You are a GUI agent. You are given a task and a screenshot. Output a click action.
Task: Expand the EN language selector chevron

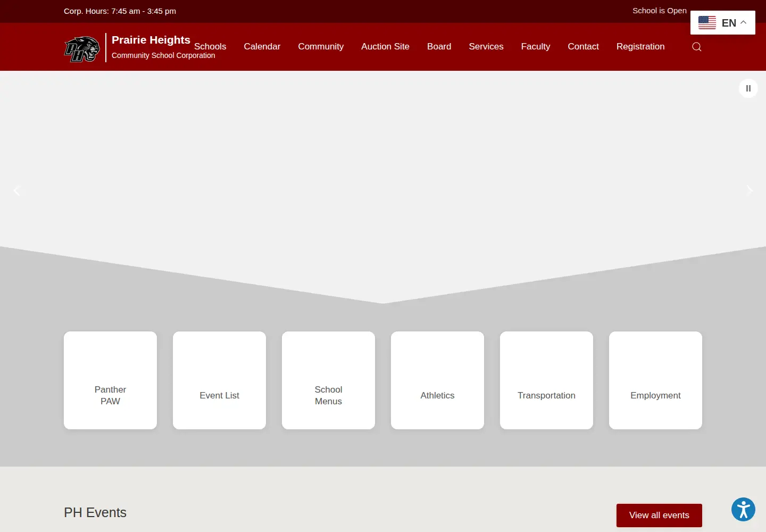coord(744,22)
